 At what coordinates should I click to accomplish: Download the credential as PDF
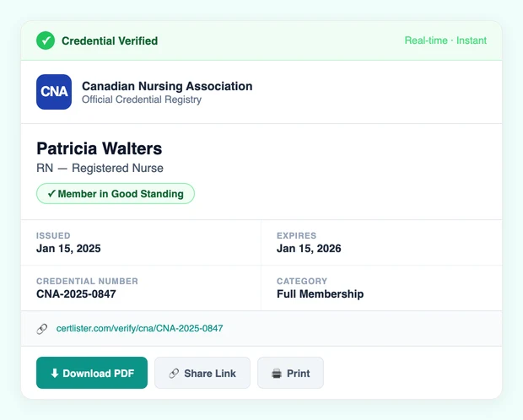[92, 373]
